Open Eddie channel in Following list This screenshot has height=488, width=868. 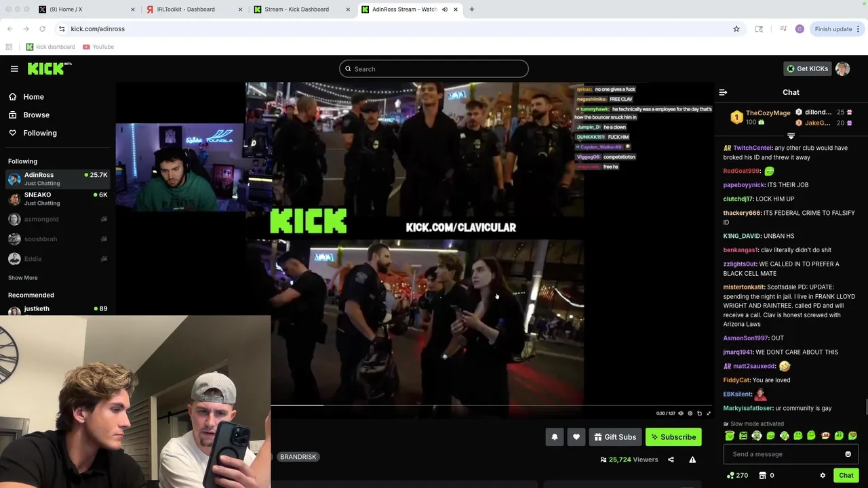pyautogui.click(x=58, y=258)
